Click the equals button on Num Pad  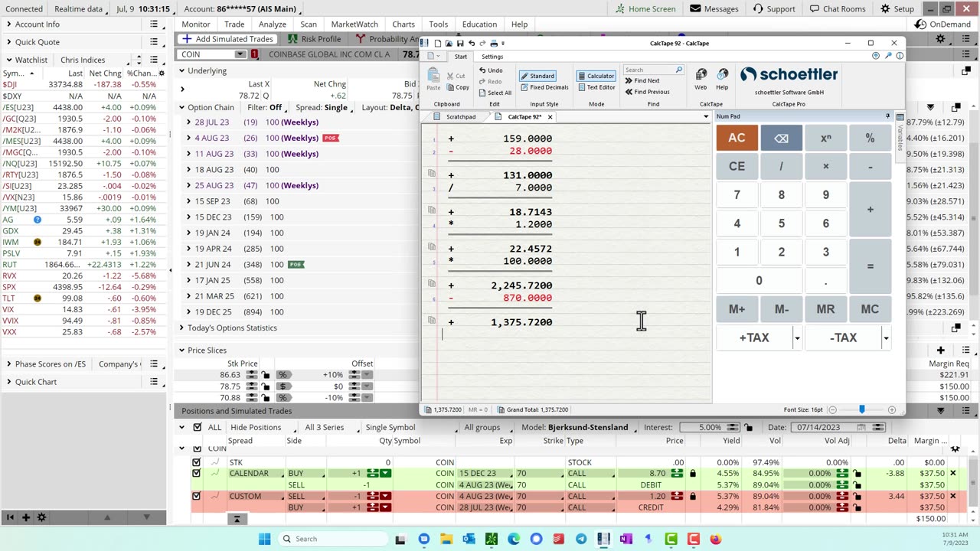[x=870, y=266]
